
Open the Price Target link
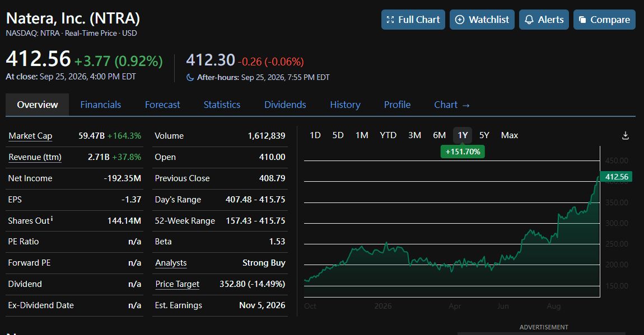click(177, 284)
